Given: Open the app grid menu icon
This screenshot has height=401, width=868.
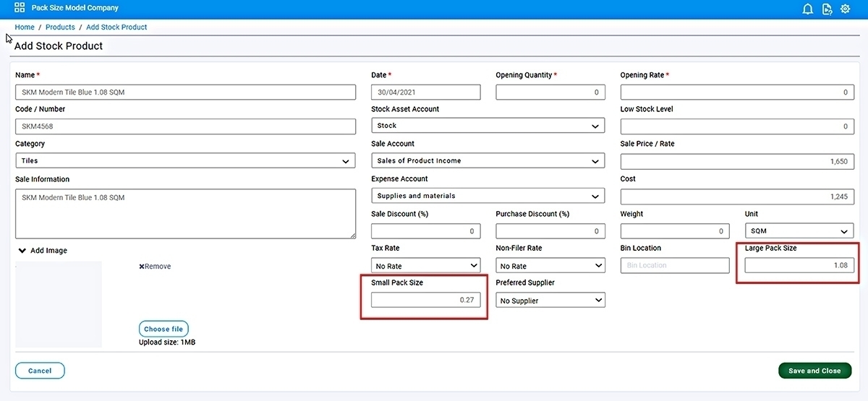Looking at the screenshot, I should 20,8.
